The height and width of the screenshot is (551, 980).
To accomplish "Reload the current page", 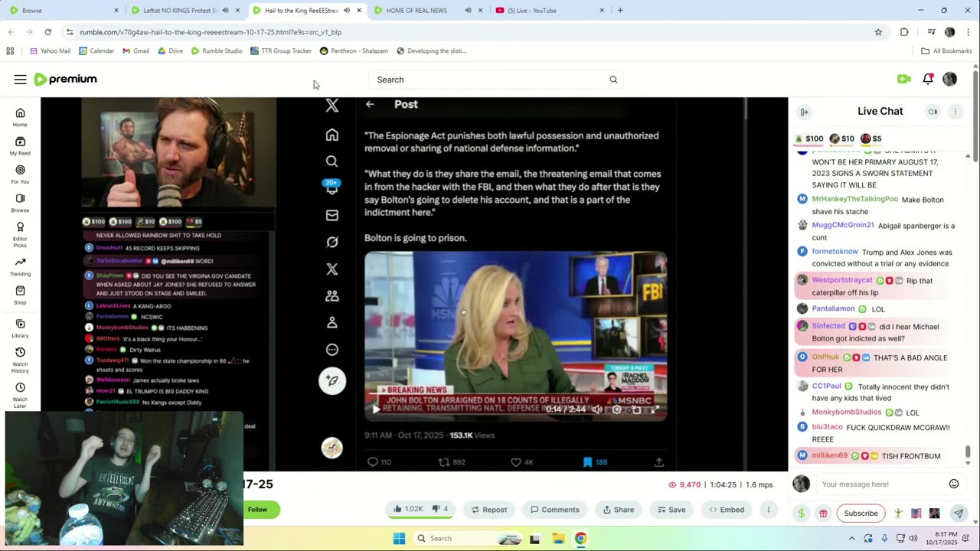I will click(47, 32).
